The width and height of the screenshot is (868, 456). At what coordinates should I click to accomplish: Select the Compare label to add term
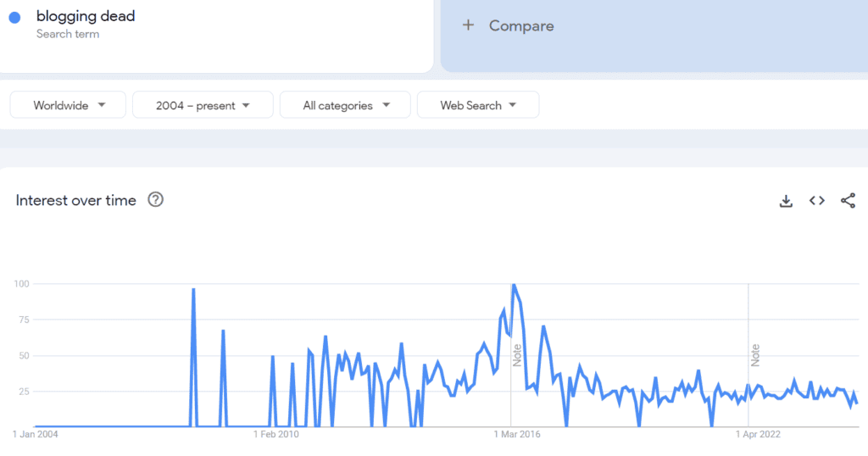point(520,25)
